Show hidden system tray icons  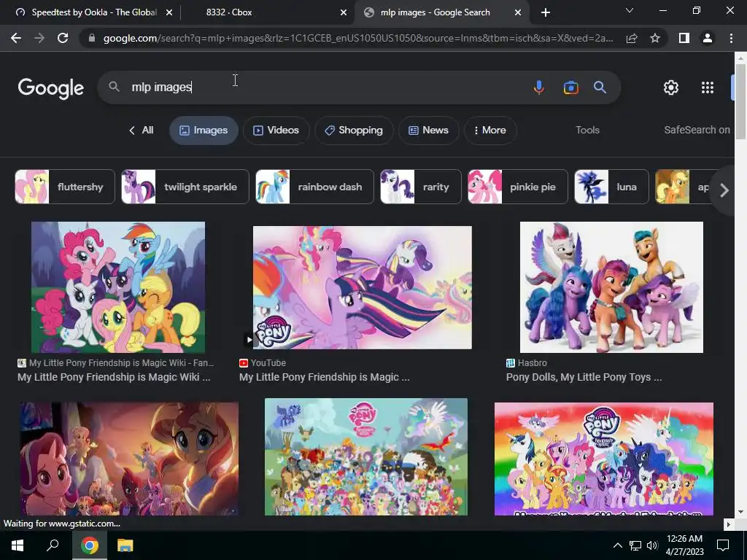tap(617, 545)
